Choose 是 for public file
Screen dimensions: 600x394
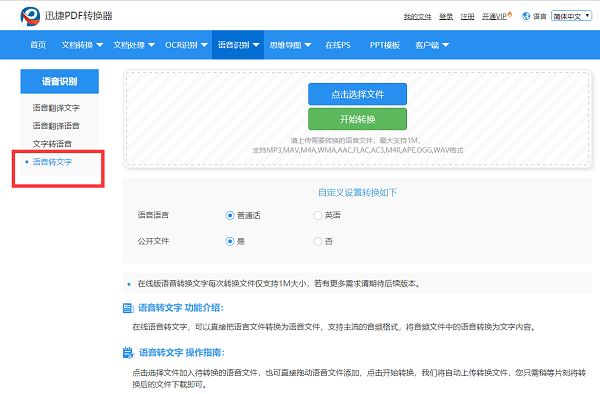[230, 241]
